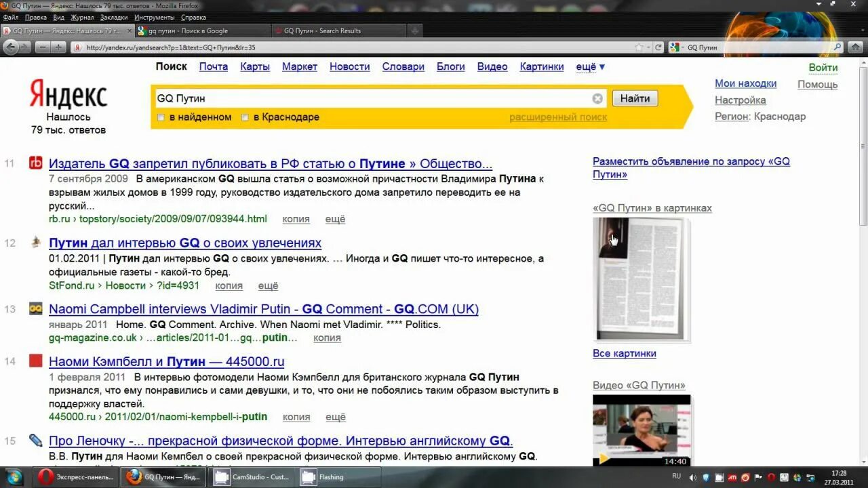The image size is (868, 488).
Task: Open the Новости service link
Action: [x=350, y=66]
